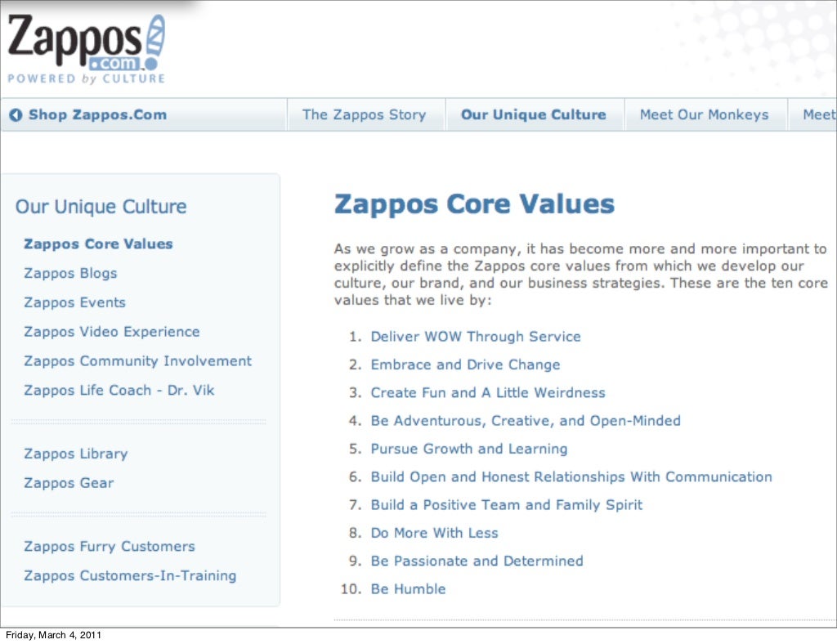
Task: View Zappos Community Involvement
Action: pos(137,361)
